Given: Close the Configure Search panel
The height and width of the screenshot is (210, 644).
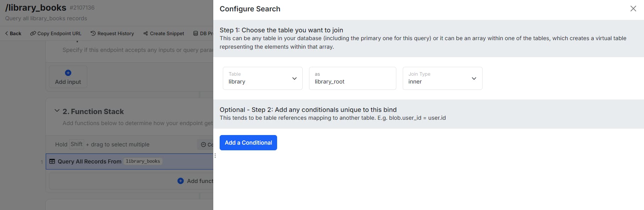Looking at the screenshot, I should [633, 9].
